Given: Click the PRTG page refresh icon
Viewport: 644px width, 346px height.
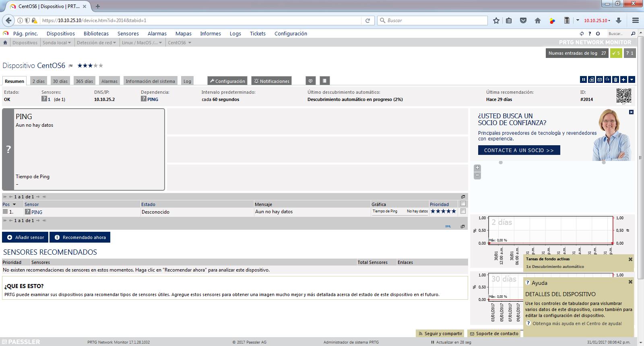Looking at the screenshot, I should pos(582,34).
